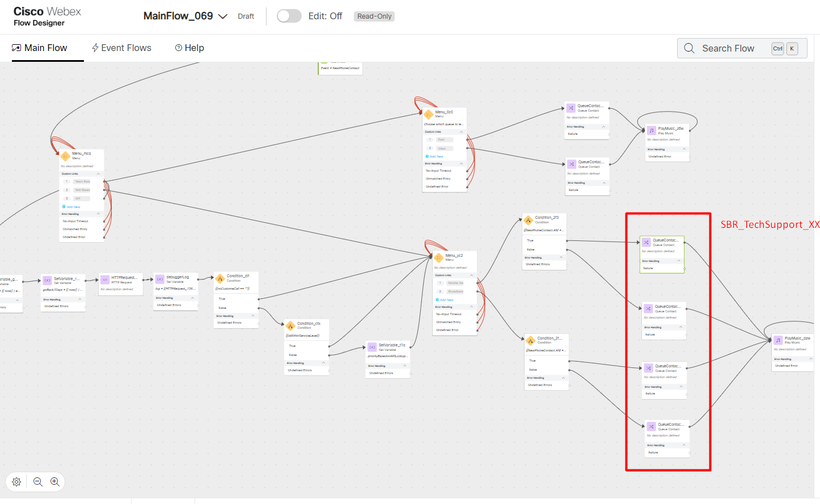Viewport: 820px width, 504px height.
Task: Switch to the Event Flows tab
Action: pyautogui.click(x=122, y=48)
